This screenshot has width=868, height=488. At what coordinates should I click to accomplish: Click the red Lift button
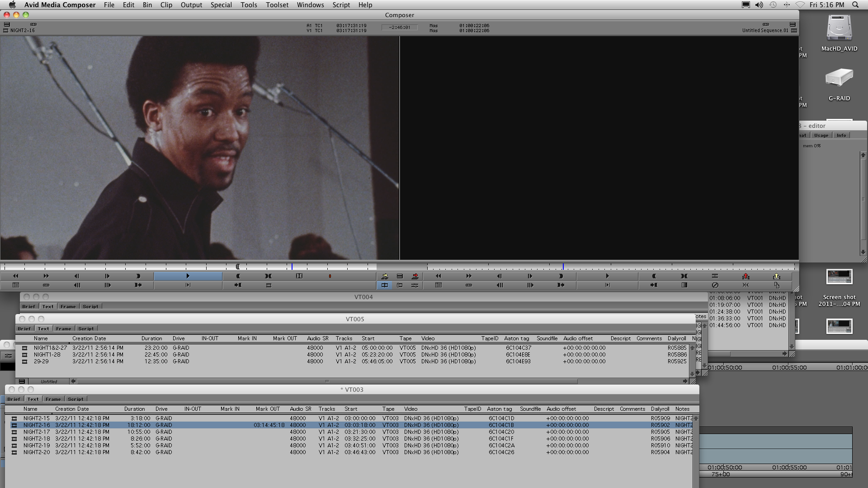(x=745, y=276)
